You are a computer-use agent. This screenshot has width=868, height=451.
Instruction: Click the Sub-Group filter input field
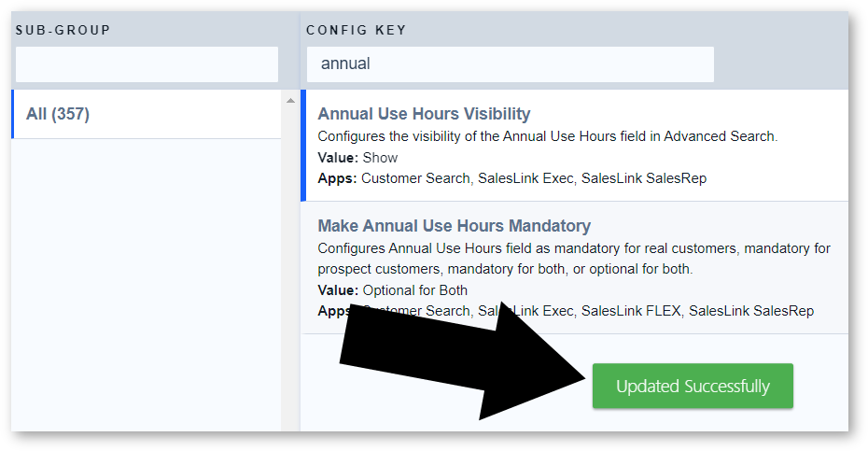point(147,64)
